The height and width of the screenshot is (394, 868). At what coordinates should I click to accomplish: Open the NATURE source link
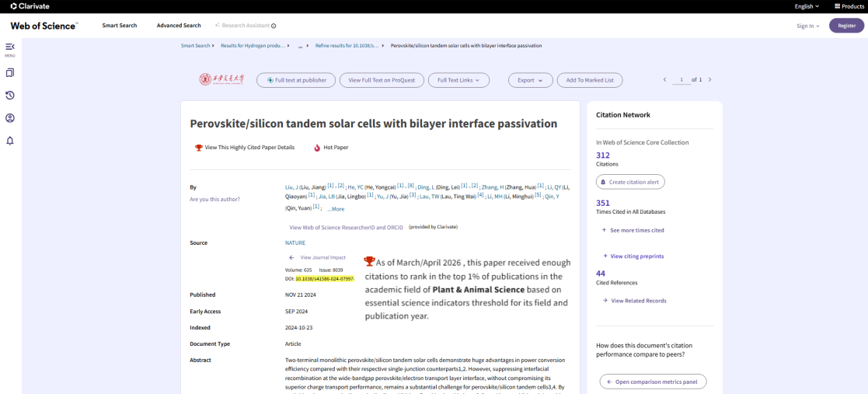295,243
